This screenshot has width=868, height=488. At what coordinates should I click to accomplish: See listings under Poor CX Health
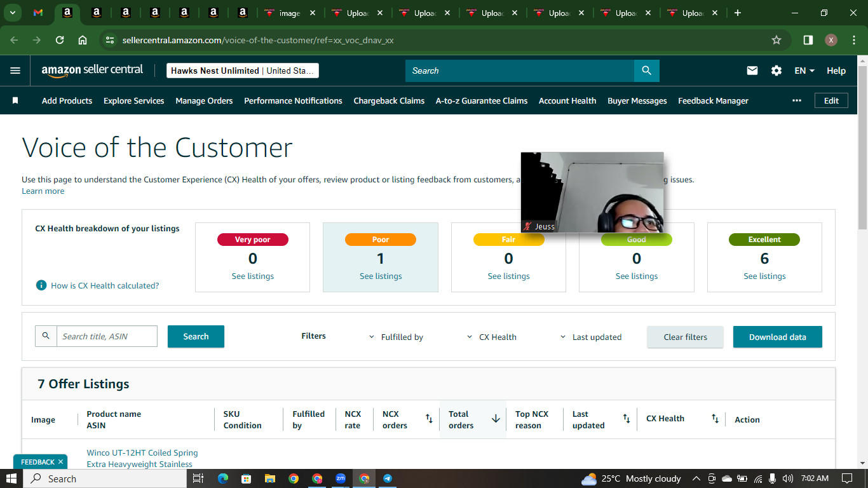pyautogui.click(x=381, y=276)
